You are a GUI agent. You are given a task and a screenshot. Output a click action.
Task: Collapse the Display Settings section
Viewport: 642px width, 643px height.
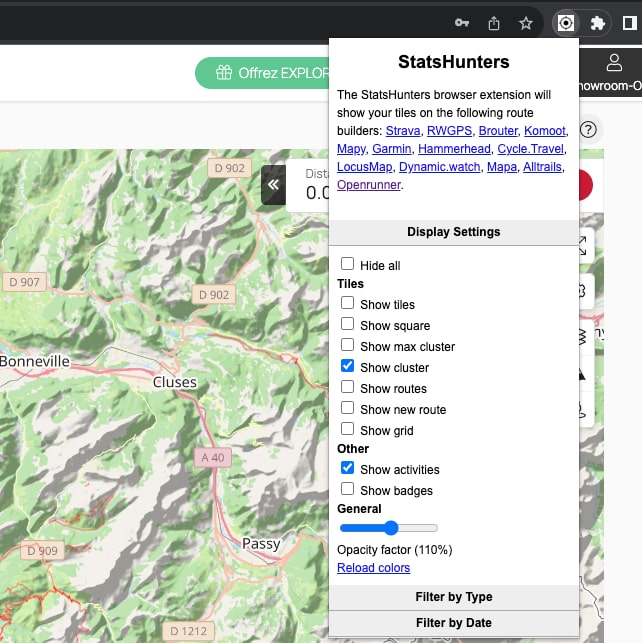click(454, 232)
